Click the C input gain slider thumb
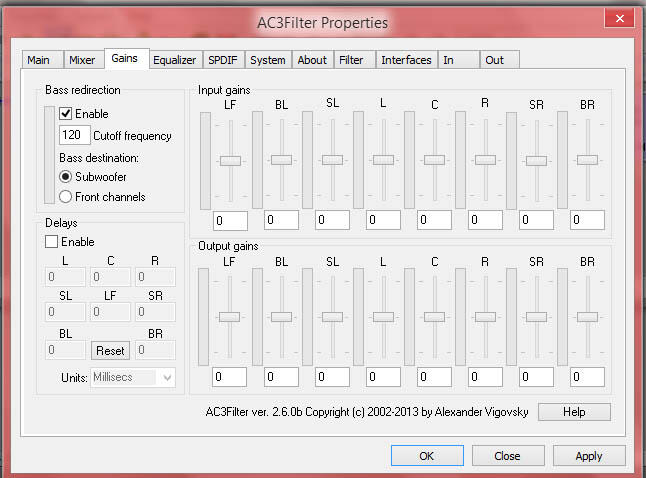Image resolution: width=646 pixels, height=478 pixels. [435, 159]
